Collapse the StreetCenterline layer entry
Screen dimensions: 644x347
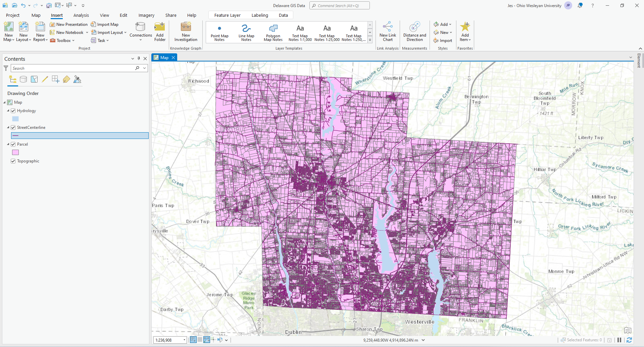coord(8,127)
